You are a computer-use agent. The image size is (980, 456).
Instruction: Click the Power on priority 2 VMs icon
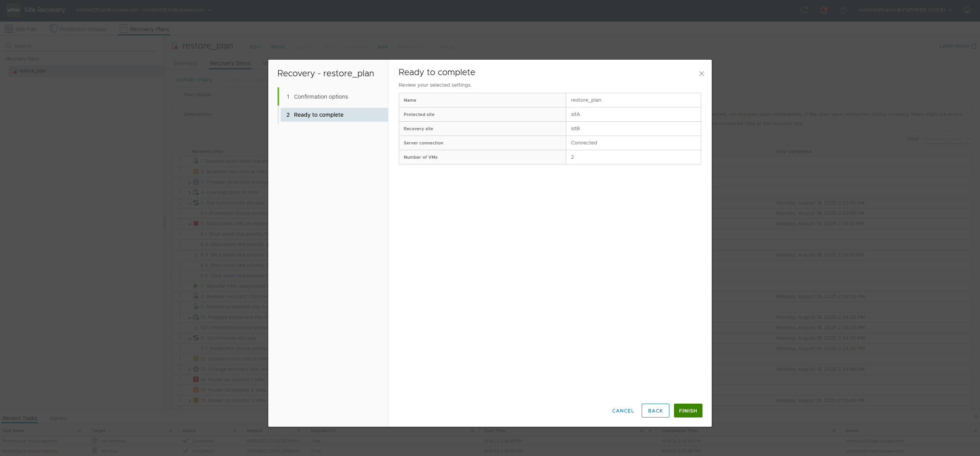(x=196, y=390)
